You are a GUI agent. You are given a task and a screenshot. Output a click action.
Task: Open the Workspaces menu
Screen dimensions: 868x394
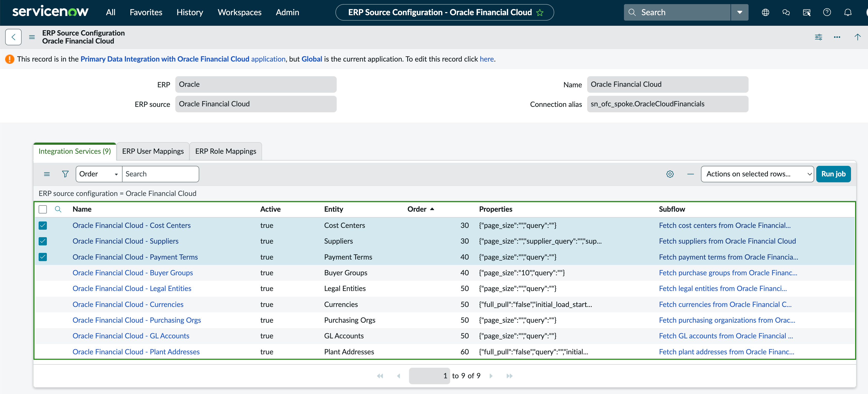[x=240, y=12]
